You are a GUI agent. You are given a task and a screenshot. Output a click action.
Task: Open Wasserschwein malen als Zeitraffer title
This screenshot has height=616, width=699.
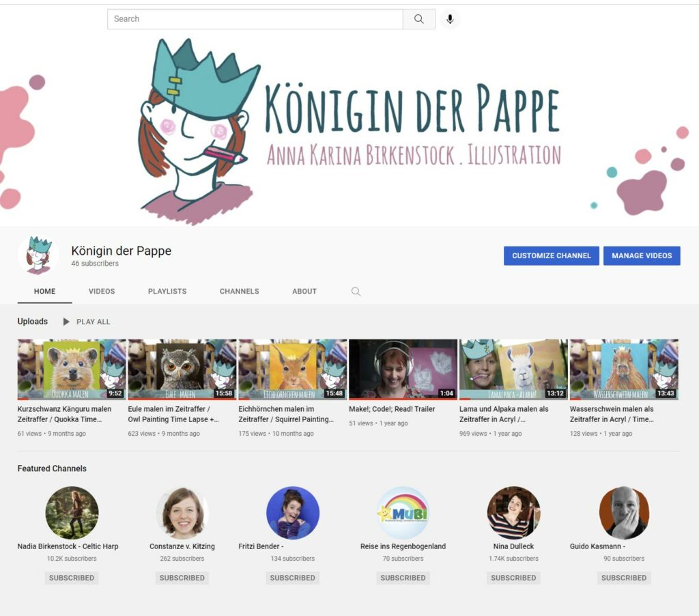(x=612, y=414)
